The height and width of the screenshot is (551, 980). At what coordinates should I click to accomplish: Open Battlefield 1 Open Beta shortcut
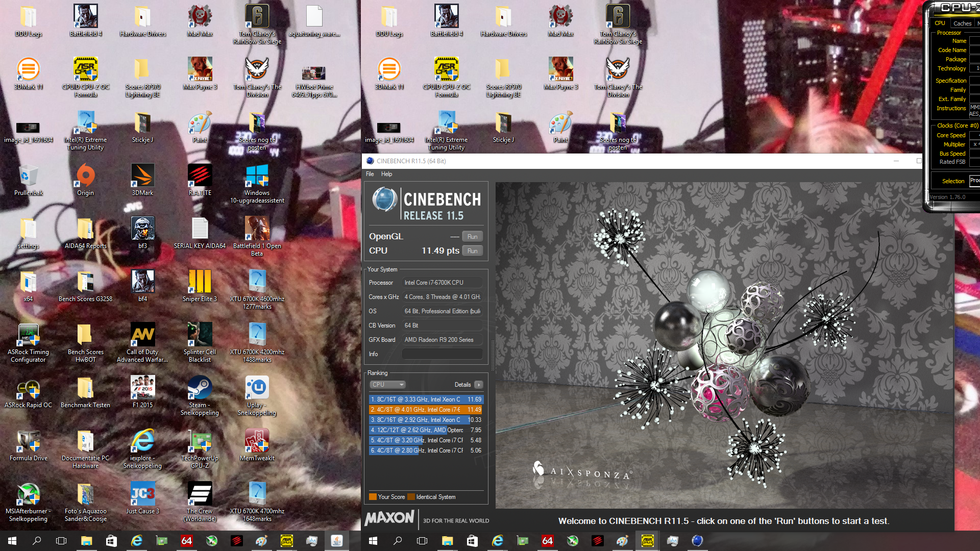point(257,237)
